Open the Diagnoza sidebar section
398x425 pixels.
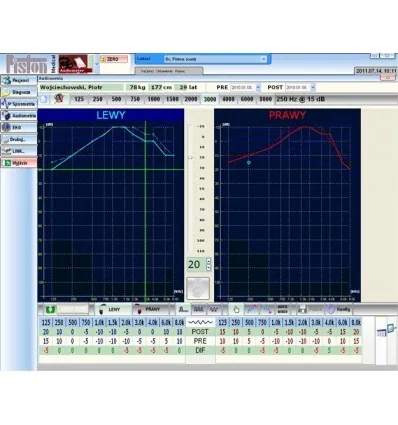point(19,92)
